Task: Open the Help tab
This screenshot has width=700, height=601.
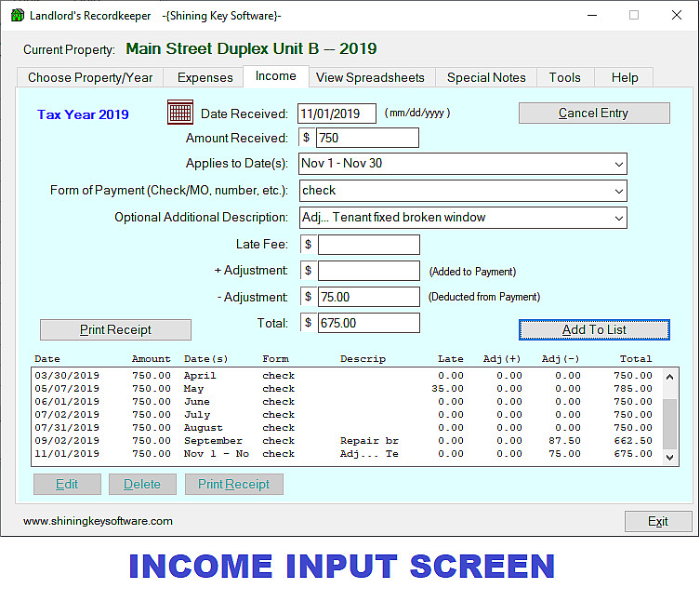Action: point(625,77)
